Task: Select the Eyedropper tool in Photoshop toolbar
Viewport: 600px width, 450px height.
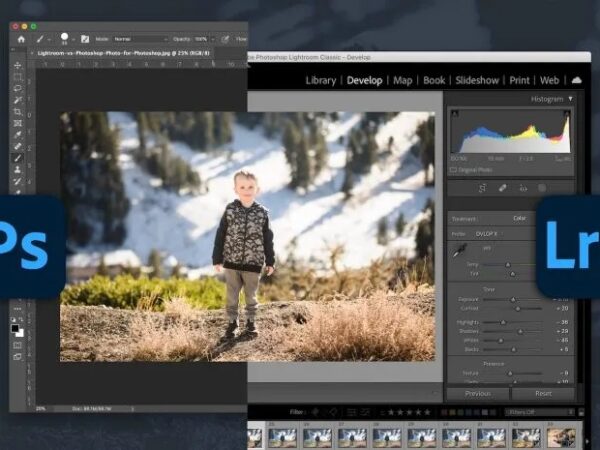Action: tap(18, 135)
